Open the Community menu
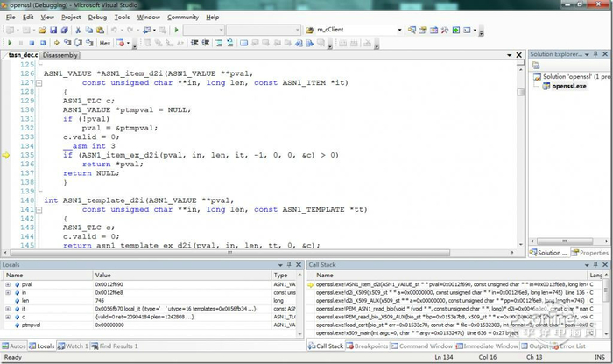This screenshot has width=613, height=364. (x=182, y=17)
